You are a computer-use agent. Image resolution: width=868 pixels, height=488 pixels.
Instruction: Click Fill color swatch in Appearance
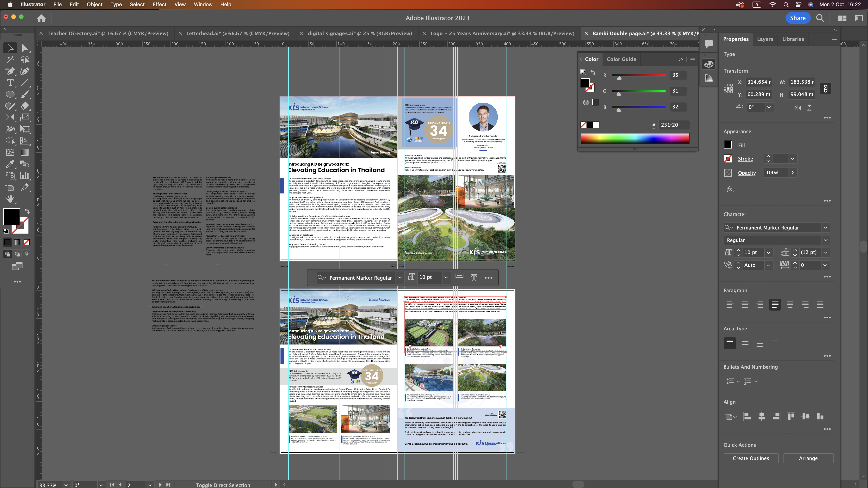click(728, 145)
